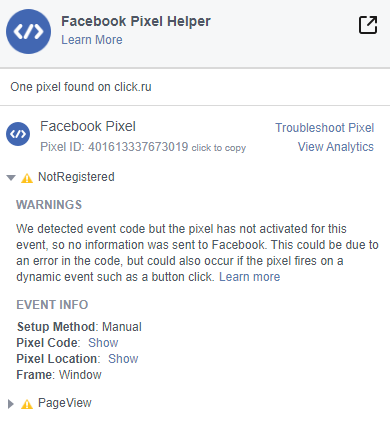390x432 pixels.
Task: Select the NotRegistered event label
Action: pos(76,177)
